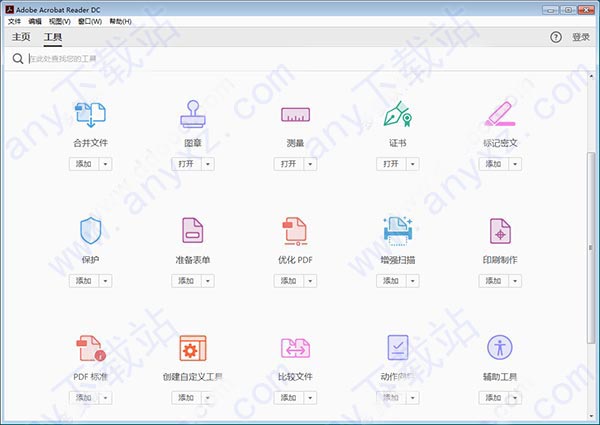
Task: Click the 动作向导 action wizard icon
Action: coord(398,347)
